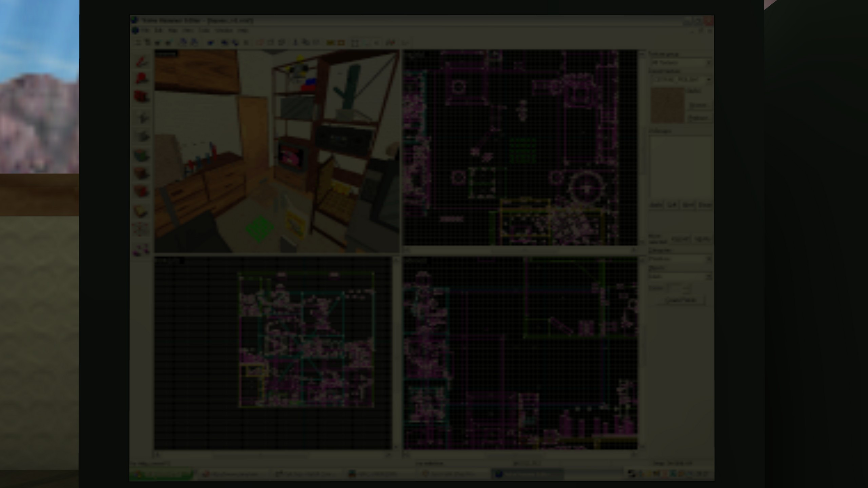Click the green Windows Start button
868x488 pixels.
(161, 474)
